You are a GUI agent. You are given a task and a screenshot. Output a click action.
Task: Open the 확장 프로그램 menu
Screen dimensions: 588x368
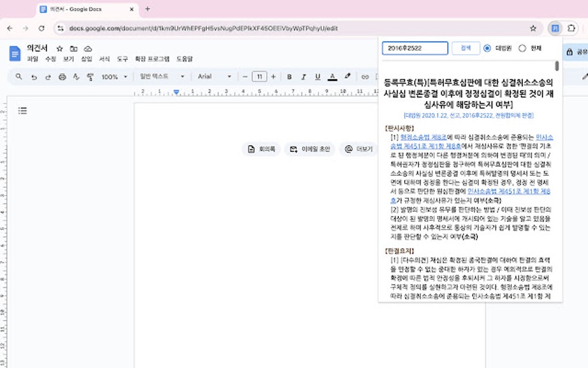(152, 59)
